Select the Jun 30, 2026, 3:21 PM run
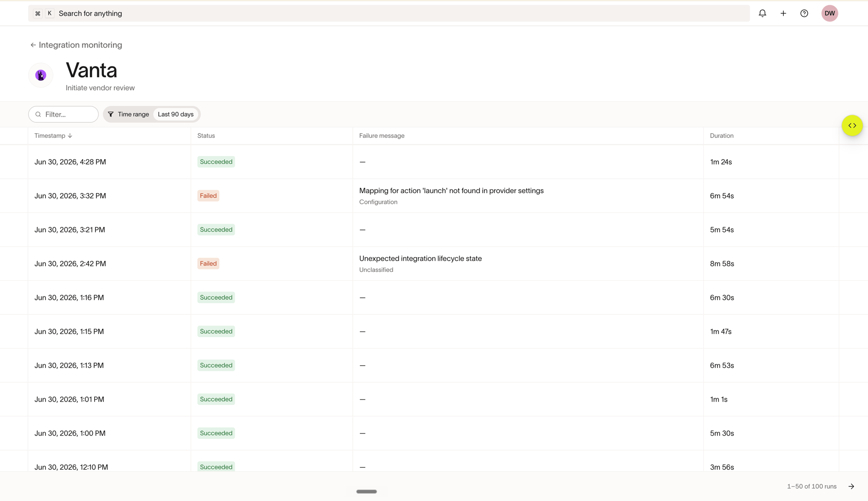This screenshot has height=501, width=868. click(434, 229)
